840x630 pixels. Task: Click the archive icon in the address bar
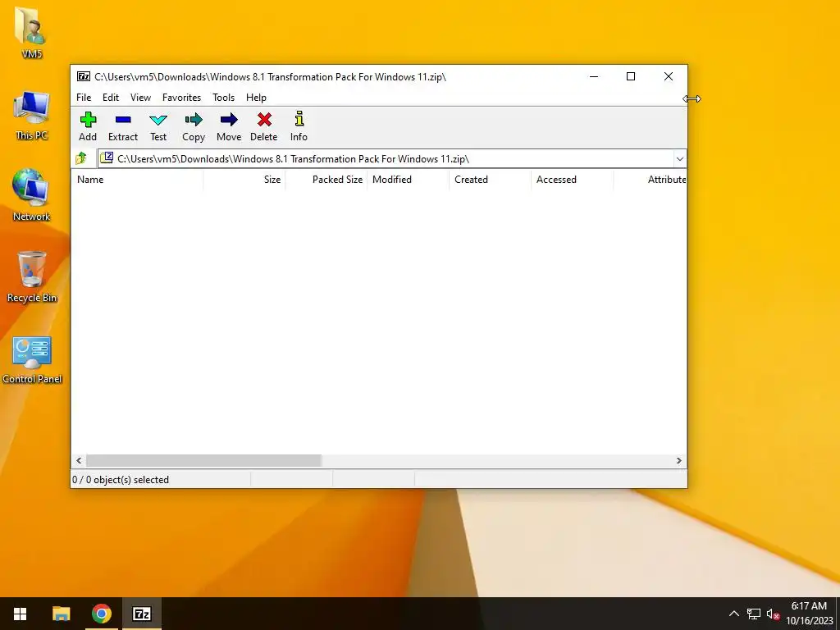(107, 157)
